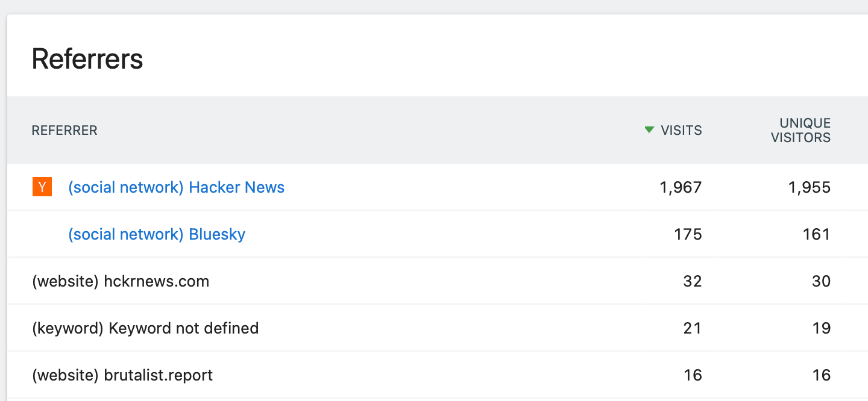868x401 pixels.
Task: Select the Keyword not defined row
Action: (x=145, y=328)
